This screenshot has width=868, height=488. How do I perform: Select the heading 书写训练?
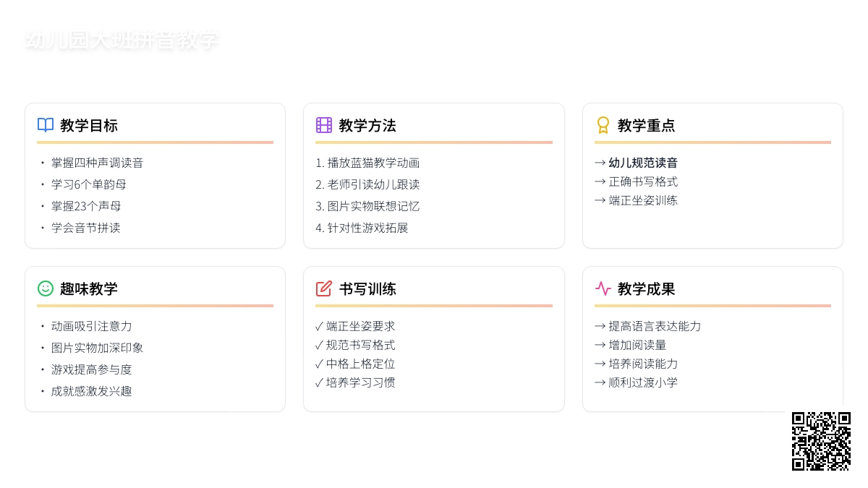pyautogui.click(x=367, y=288)
